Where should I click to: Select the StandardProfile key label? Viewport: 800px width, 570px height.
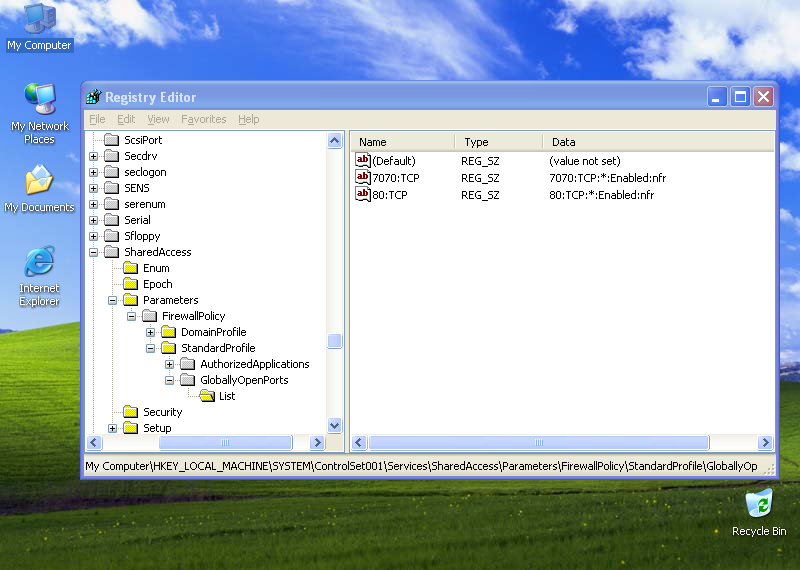[x=218, y=348]
